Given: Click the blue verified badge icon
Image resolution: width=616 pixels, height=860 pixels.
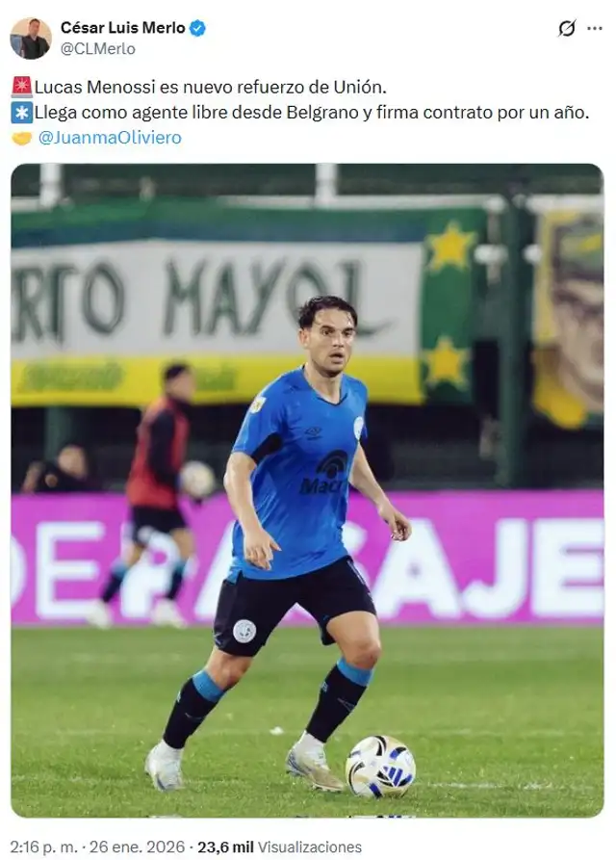Looking at the screenshot, I should coord(197,28).
